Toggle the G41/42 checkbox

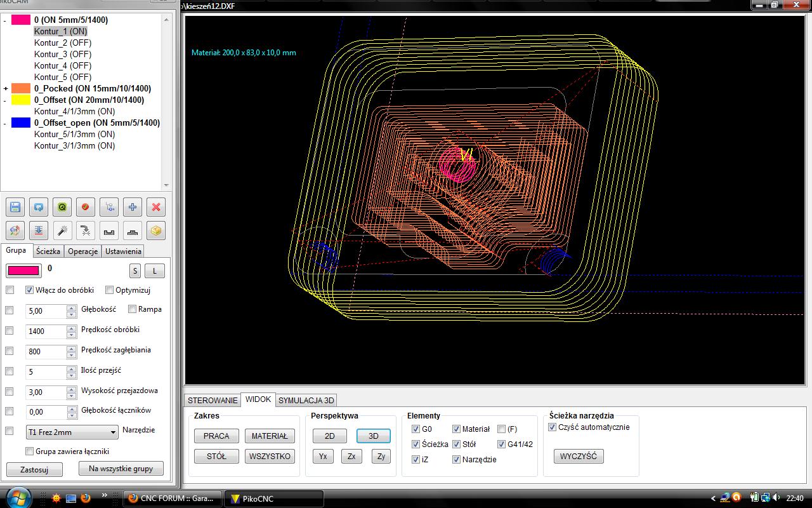pyautogui.click(x=501, y=444)
